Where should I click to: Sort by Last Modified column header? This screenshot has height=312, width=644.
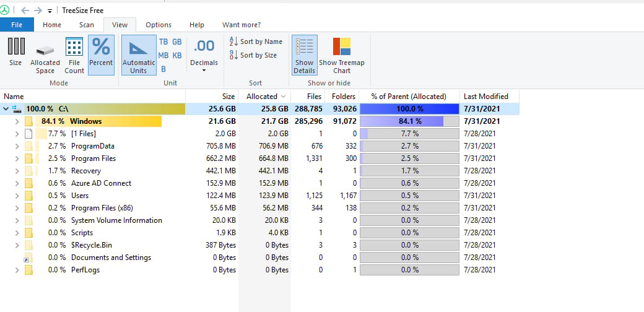(485, 97)
